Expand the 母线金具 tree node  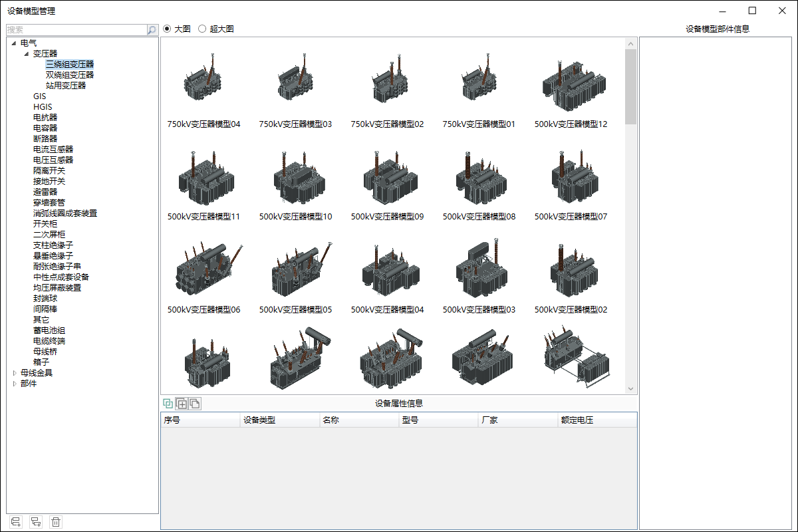[15, 373]
